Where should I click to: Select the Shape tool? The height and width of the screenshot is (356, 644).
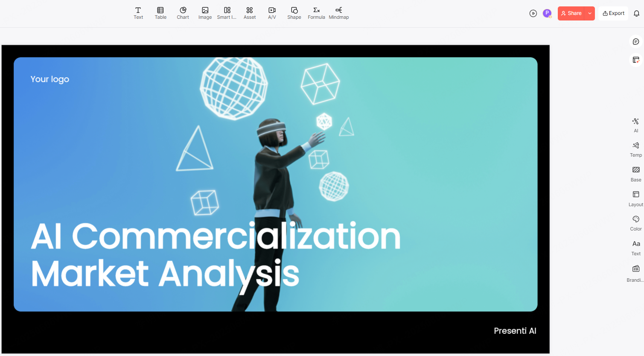click(x=294, y=13)
